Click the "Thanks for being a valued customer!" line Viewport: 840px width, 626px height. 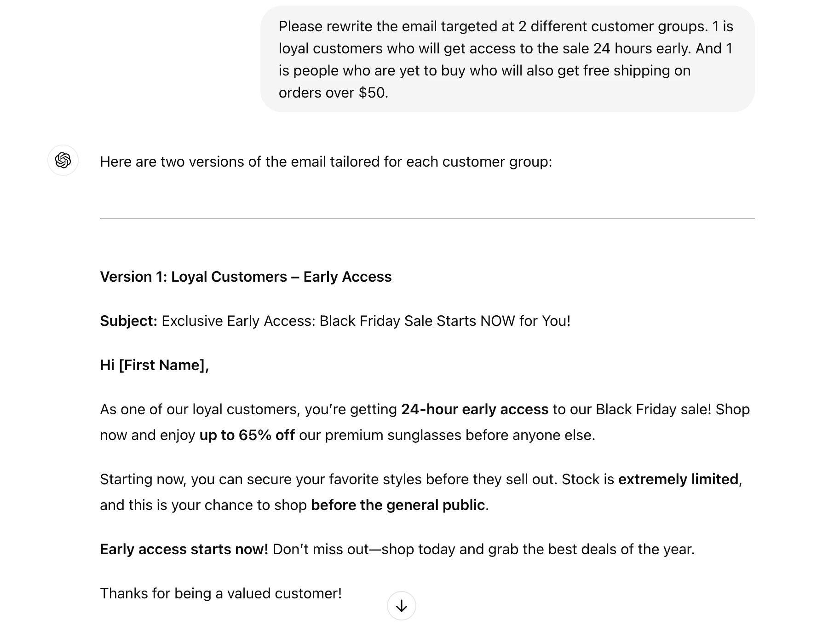click(x=221, y=593)
